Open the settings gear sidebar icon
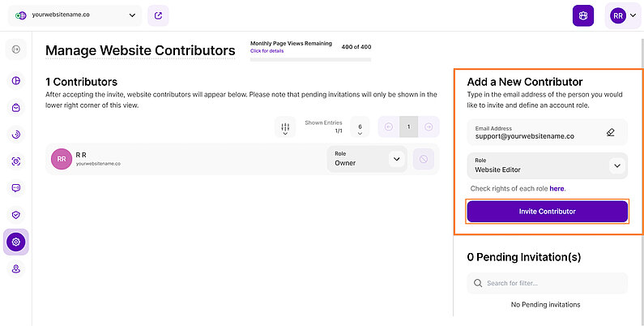 tap(16, 242)
